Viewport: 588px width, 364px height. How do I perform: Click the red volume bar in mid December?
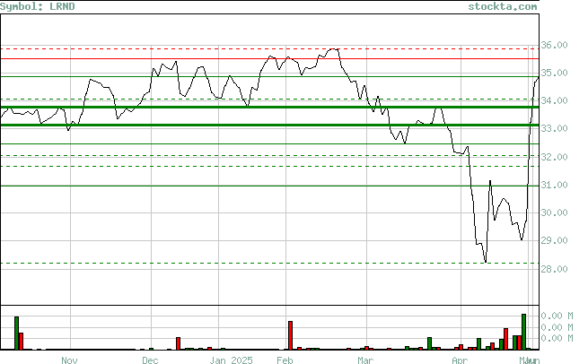pos(178,343)
